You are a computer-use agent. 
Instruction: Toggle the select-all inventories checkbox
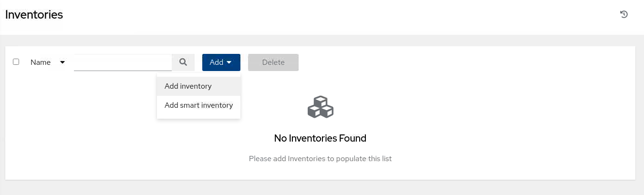(x=16, y=62)
